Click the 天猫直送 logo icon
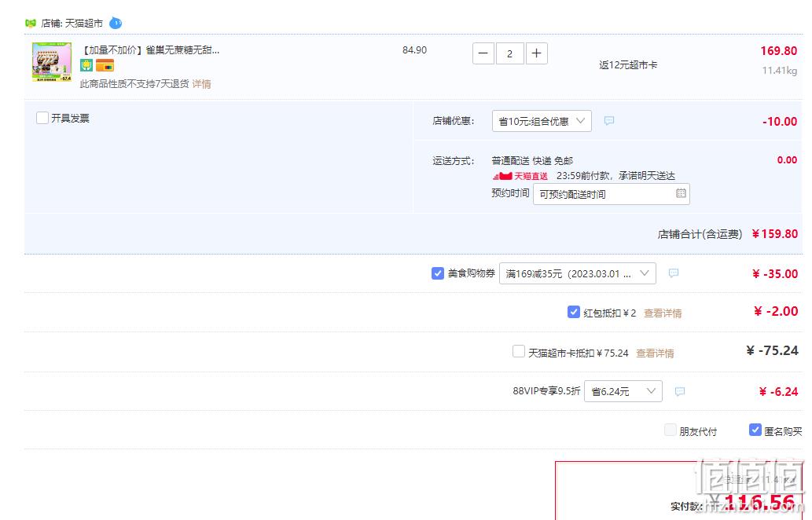Screen dimensions: 812x520 click(x=520, y=176)
